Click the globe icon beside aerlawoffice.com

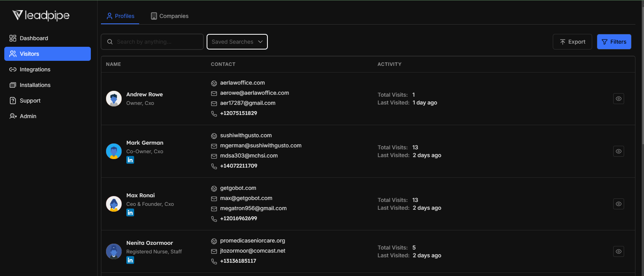pyautogui.click(x=214, y=83)
